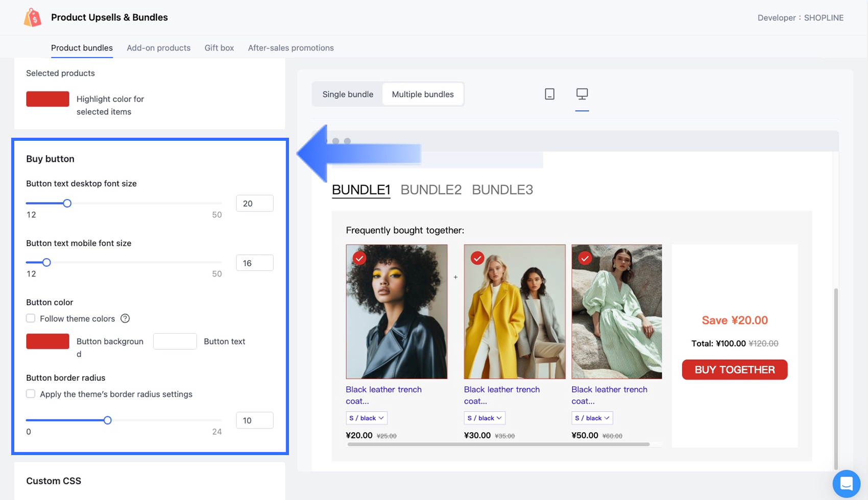Click the mobile font size input showing 16
The width and height of the screenshot is (868, 500).
254,263
